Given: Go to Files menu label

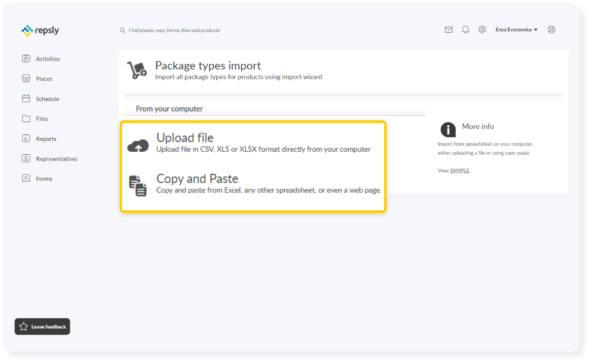Looking at the screenshot, I should (x=42, y=119).
